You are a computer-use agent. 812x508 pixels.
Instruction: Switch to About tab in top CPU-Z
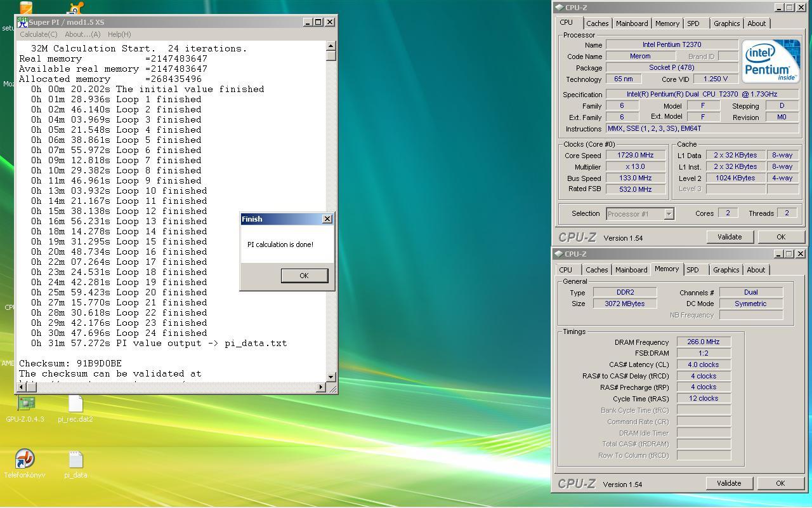tap(756, 23)
